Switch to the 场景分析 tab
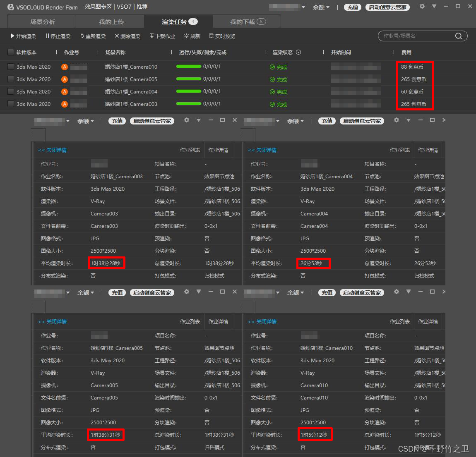The image size is (476, 457). pyautogui.click(x=42, y=22)
